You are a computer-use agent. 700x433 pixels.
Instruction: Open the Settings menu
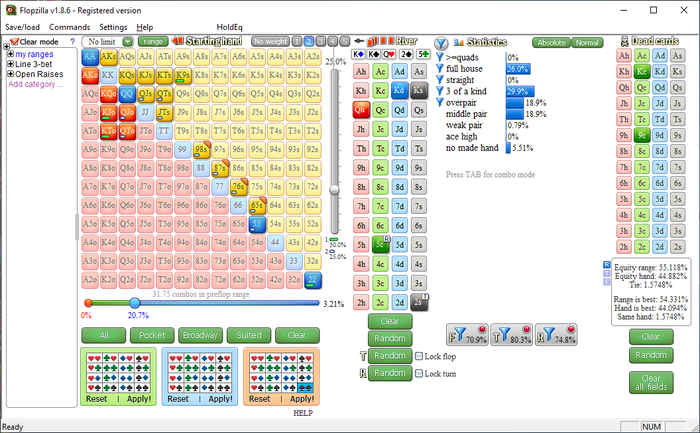113,27
